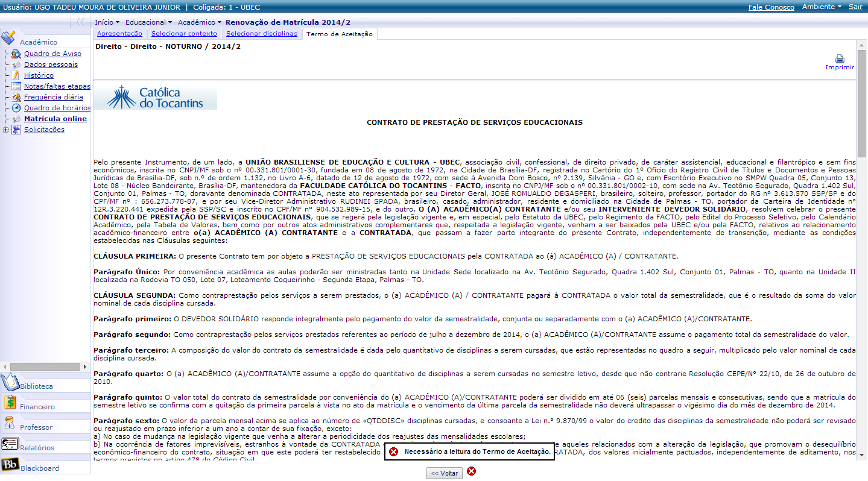Click the red X icon beside Voltar

472,471
